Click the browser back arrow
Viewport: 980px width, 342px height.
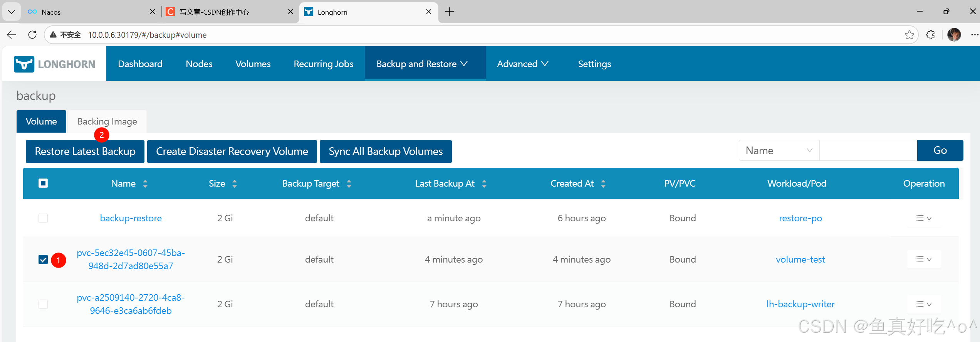tap(12, 35)
